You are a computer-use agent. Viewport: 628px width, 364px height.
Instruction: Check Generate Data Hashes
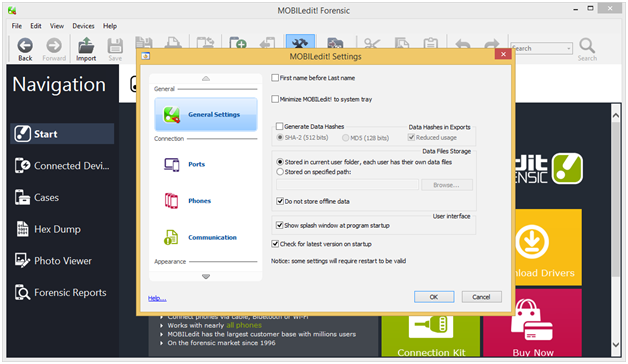(x=280, y=126)
